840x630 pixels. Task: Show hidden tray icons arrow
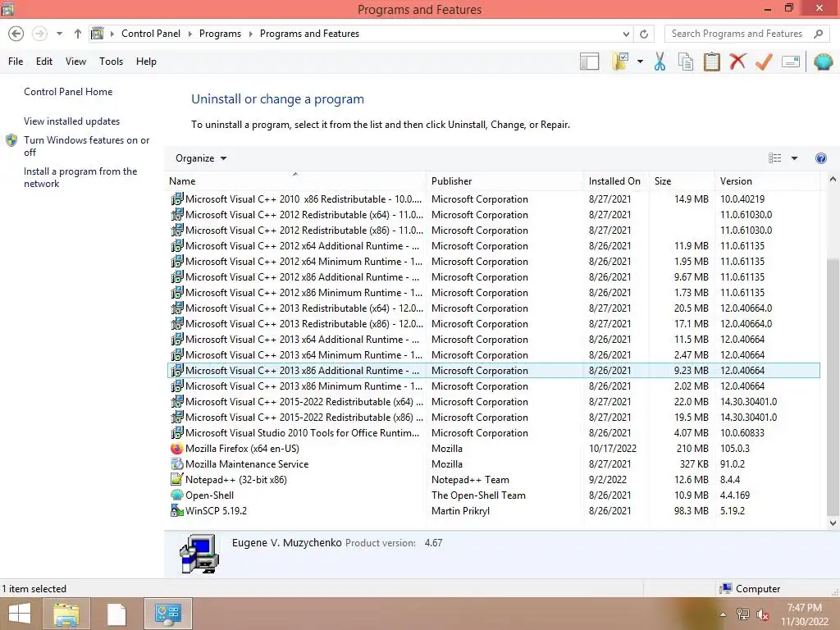(x=723, y=614)
